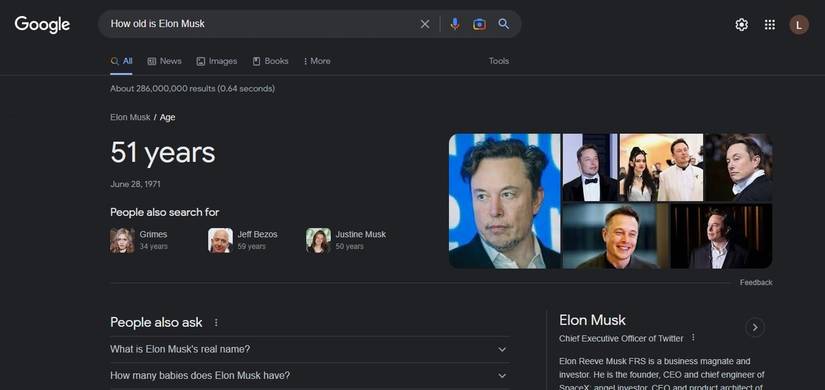Select the Elon Musk knowledge panel title
The width and height of the screenshot is (825, 390).
click(x=592, y=320)
